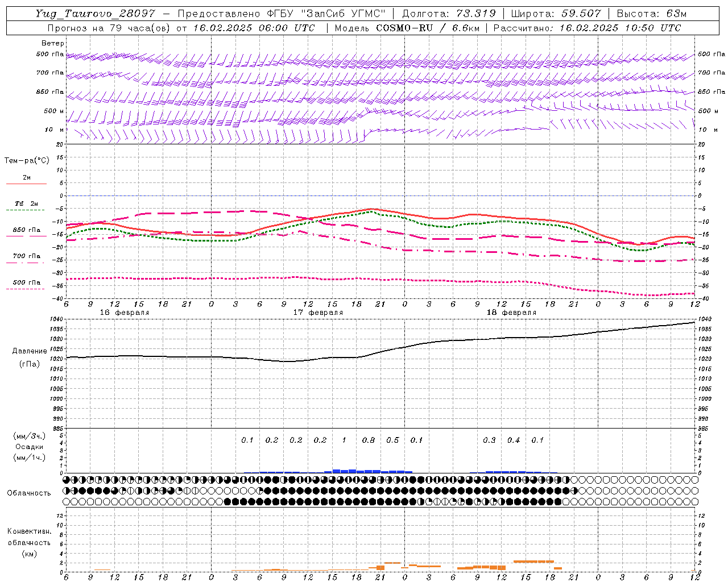Click the precipitation value 0.4
This screenshot has height=582, width=728.
click(x=514, y=440)
